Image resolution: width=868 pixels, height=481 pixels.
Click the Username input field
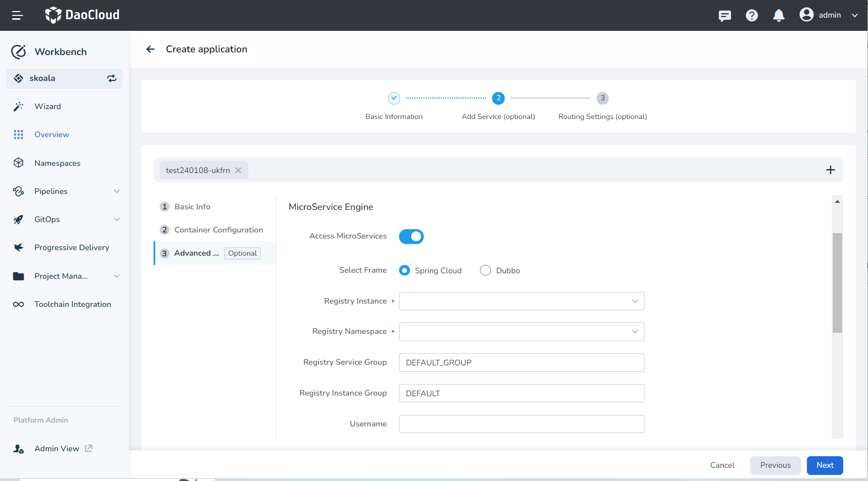pos(521,424)
